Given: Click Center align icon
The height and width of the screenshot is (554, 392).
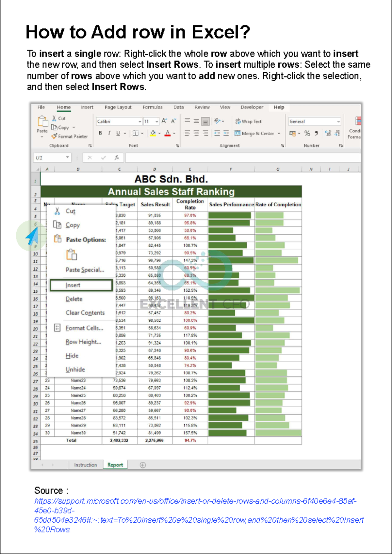Looking at the screenshot, I should click(x=196, y=133).
